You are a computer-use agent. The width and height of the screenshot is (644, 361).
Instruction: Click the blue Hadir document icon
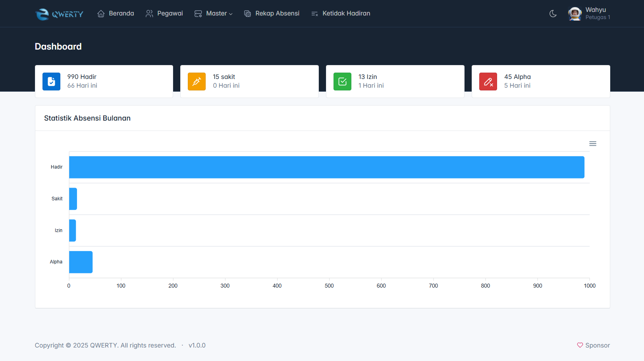click(x=52, y=81)
